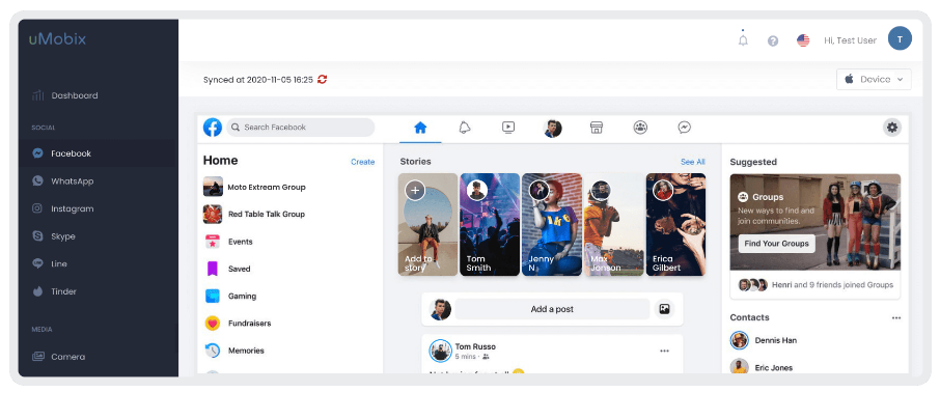Click the notification bell in uMobix header

tap(743, 40)
